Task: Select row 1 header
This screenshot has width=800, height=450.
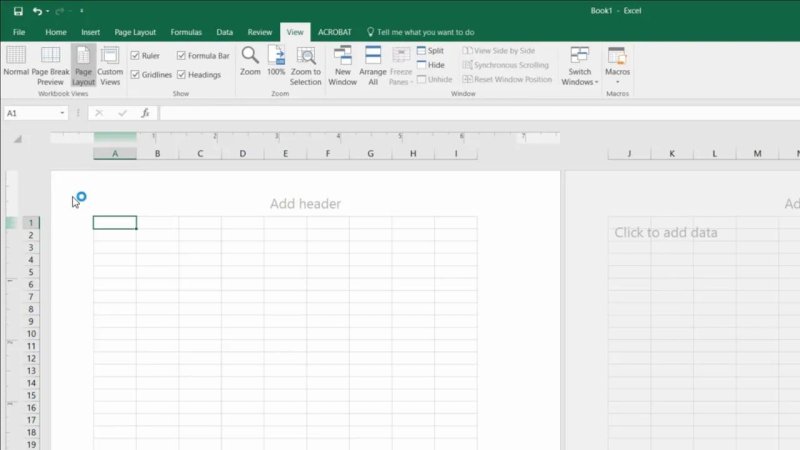Action: [31, 222]
